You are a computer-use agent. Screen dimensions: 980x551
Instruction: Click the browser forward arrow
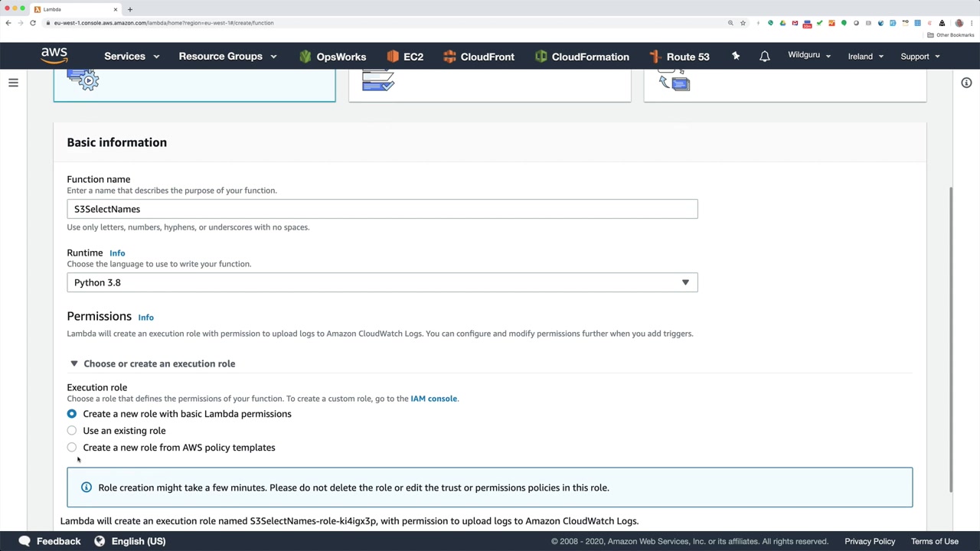tap(21, 23)
